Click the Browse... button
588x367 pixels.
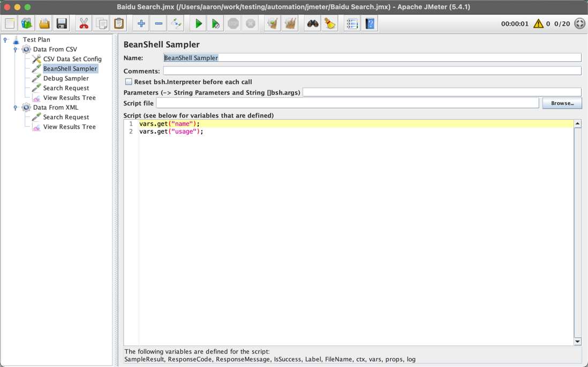coord(562,103)
